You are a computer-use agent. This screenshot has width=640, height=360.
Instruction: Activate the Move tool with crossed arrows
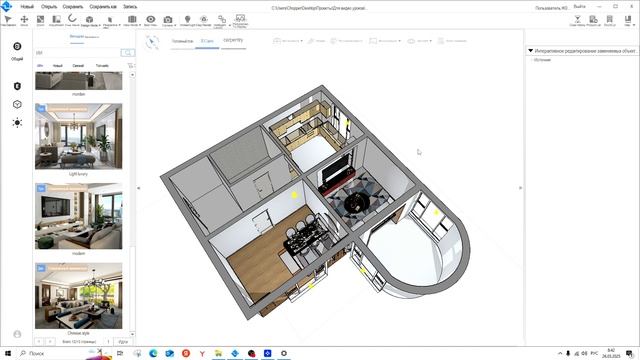tap(24, 20)
